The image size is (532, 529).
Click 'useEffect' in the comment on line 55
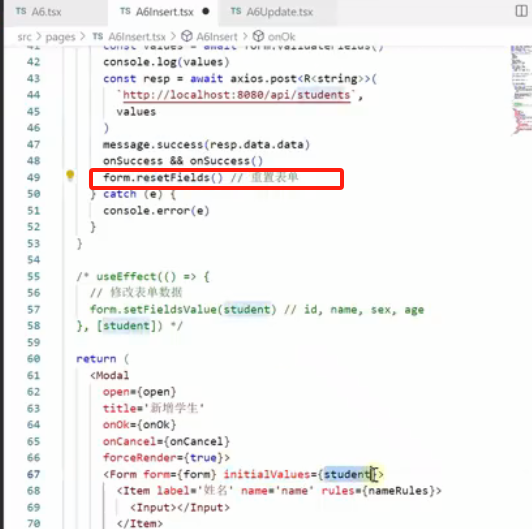click(126, 277)
